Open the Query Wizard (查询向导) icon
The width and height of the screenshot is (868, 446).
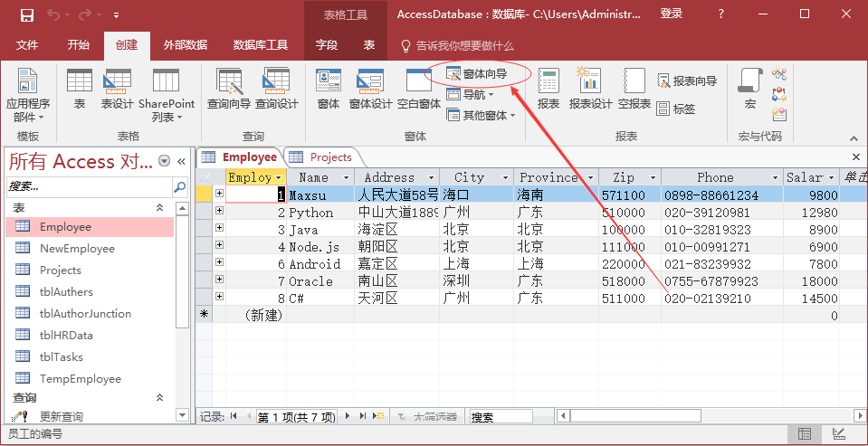pyautogui.click(x=228, y=89)
